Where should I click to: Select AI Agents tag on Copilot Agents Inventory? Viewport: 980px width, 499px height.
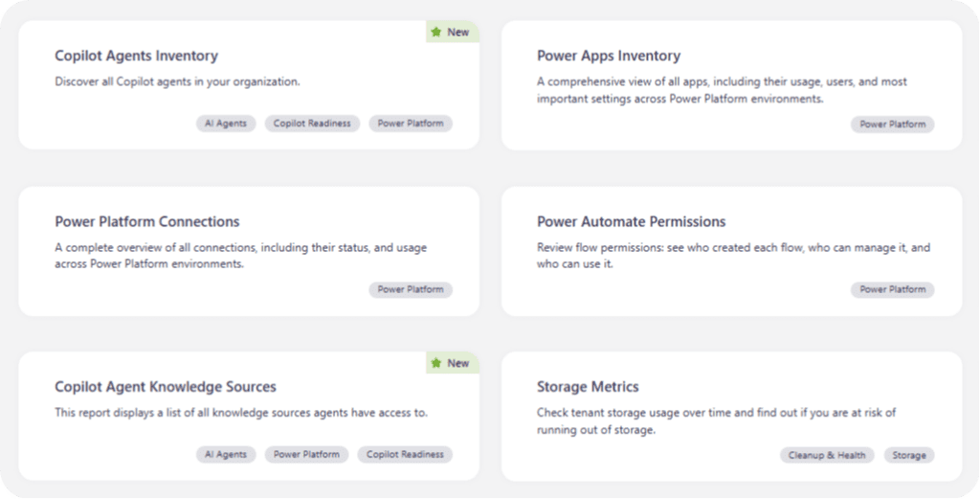[226, 124]
